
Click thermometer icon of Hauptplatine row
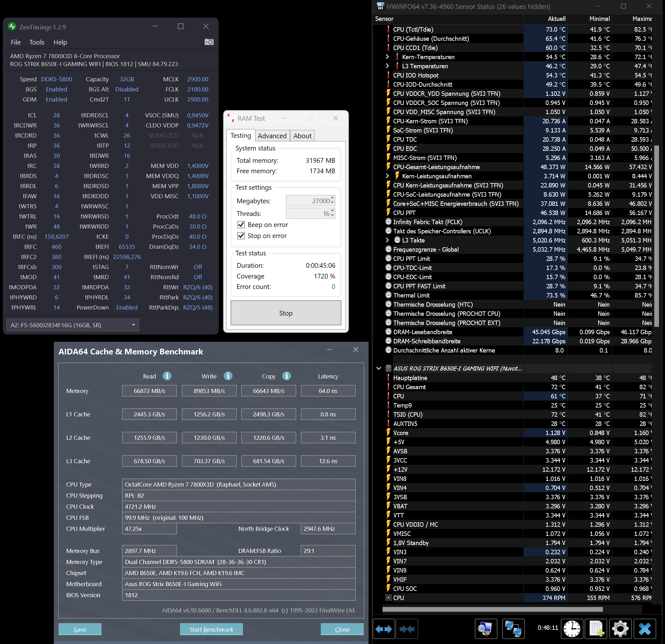pyautogui.click(x=388, y=377)
